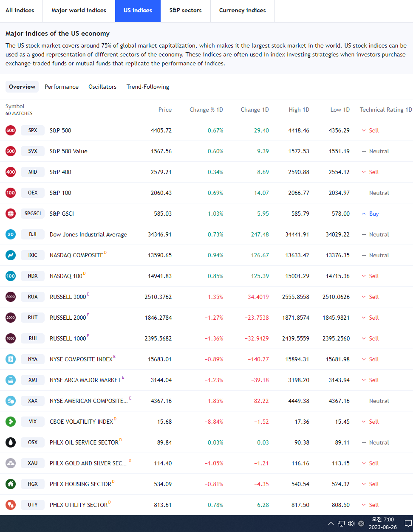Open the taskbar volume icon

pyautogui.click(x=351, y=524)
